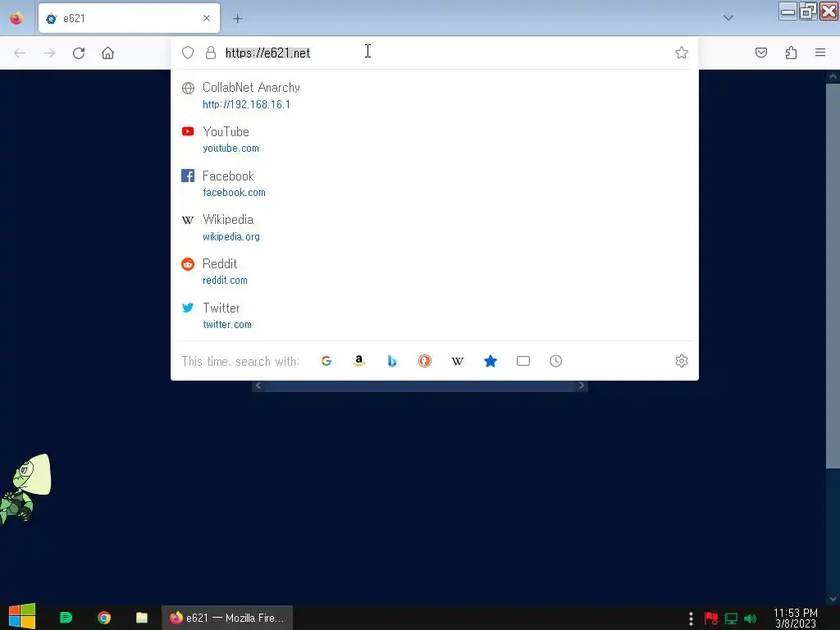Click the vertical scrollbar down arrow
Viewport: 840px width, 630px height.
(x=833, y=599)
